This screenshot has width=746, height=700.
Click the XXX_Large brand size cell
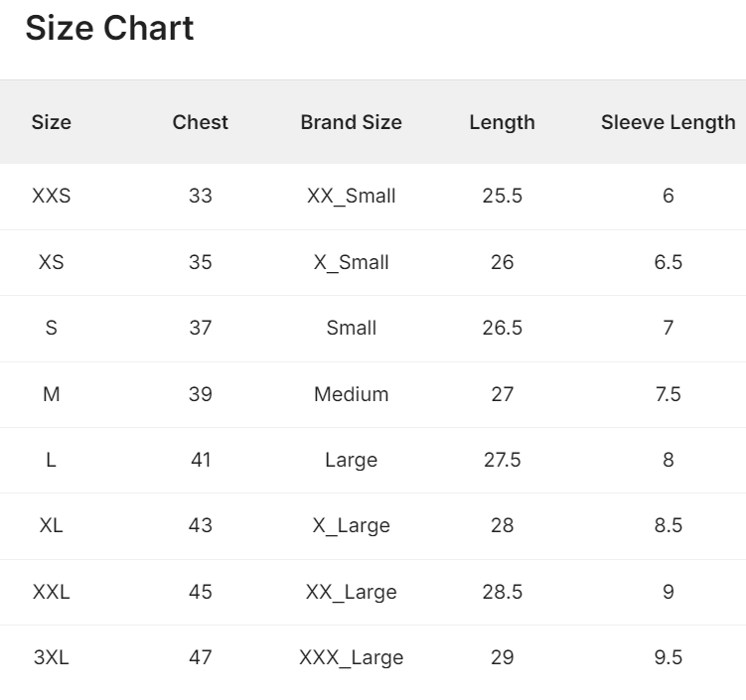pyautogui.click(x=351, y=657)
